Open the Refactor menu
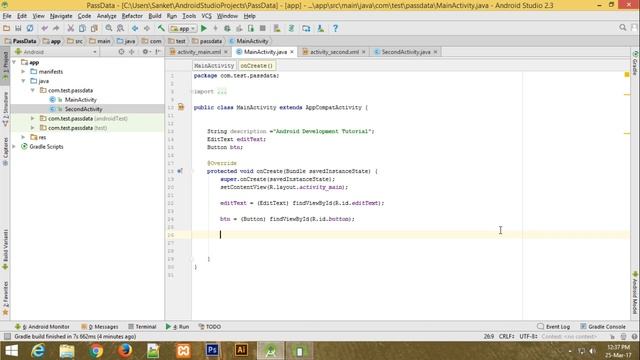The image size is (640, 360). click(132, 16)
